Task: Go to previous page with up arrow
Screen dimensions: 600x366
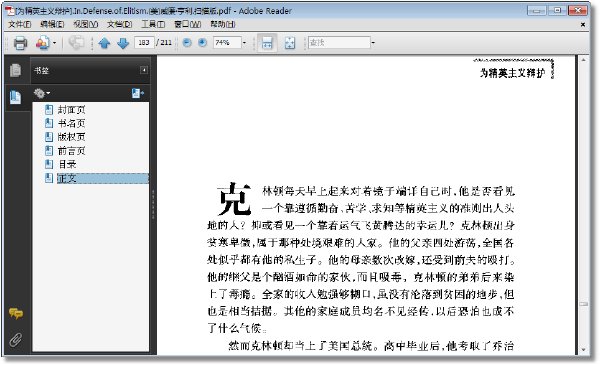Action: pyautogui.click(x=104, y=43)
